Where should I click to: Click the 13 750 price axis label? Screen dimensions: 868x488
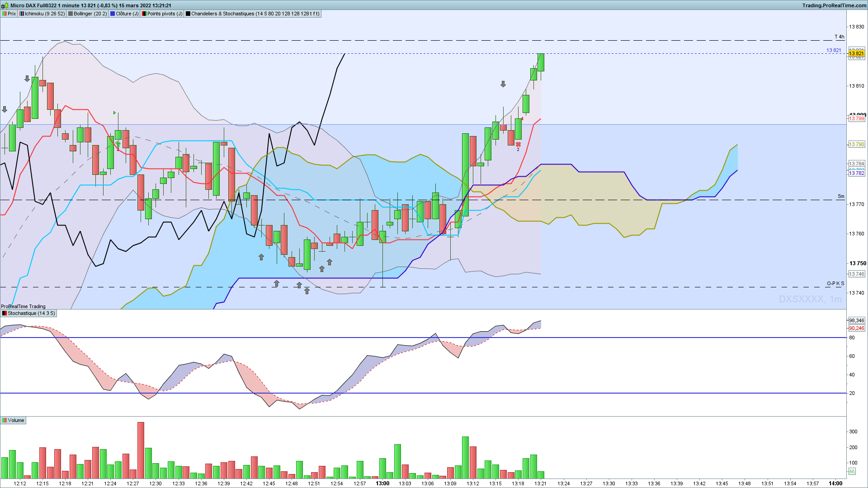point(858,263)
